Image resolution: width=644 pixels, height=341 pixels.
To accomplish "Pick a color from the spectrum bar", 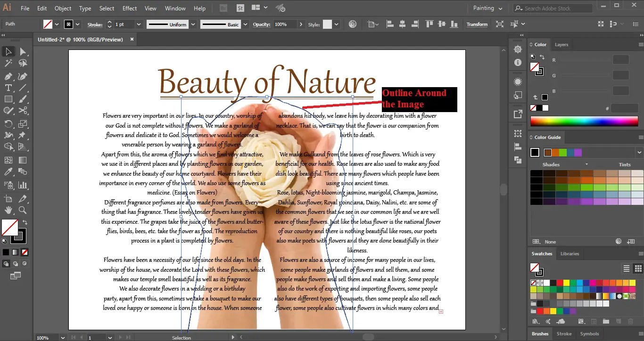I will click(x=584, y=121).
